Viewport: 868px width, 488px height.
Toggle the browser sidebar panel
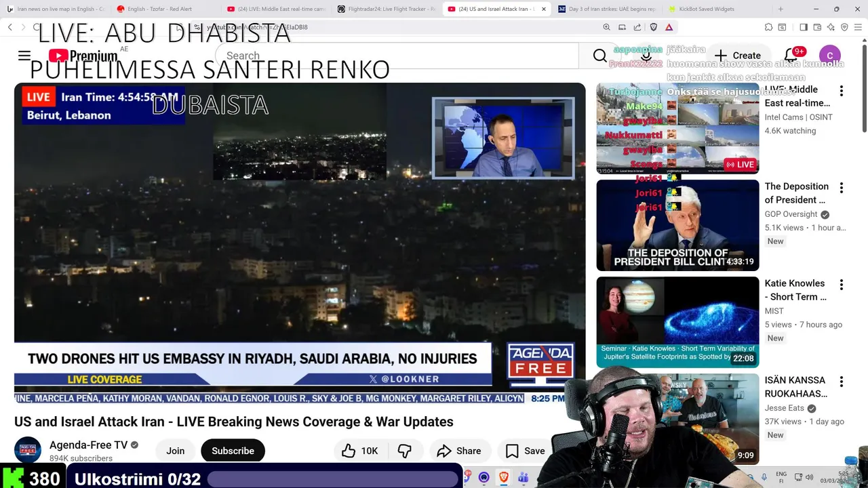coord(804,27)
